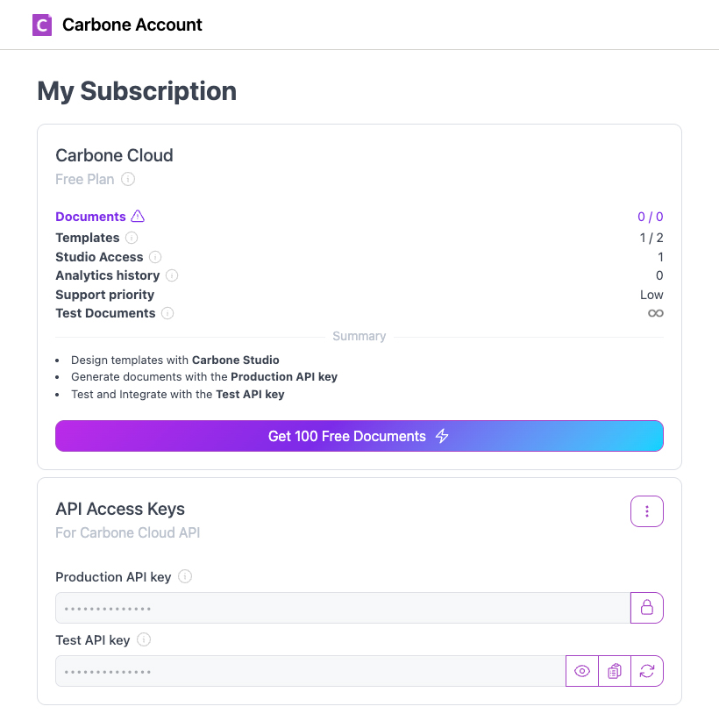
Task: Open the Analytics history info icon
Action: 172,275
